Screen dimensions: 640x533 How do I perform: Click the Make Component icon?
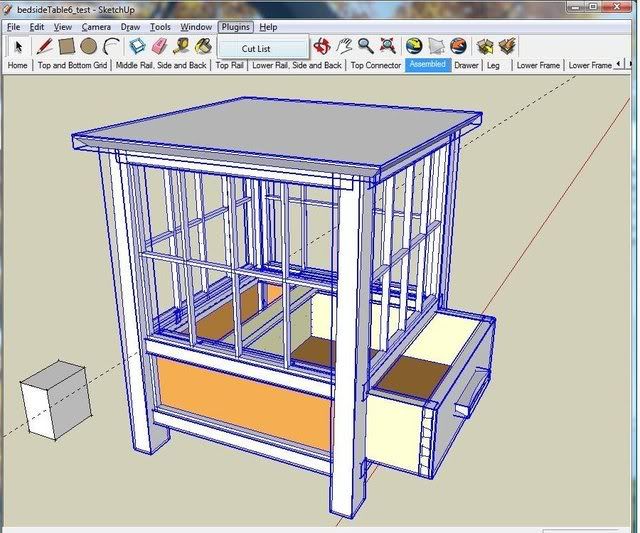pyautogui.click(x=138, y=46)
